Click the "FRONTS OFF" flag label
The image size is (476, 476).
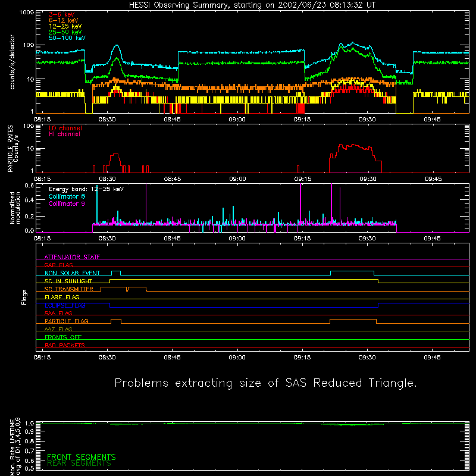tap(63, 337)
